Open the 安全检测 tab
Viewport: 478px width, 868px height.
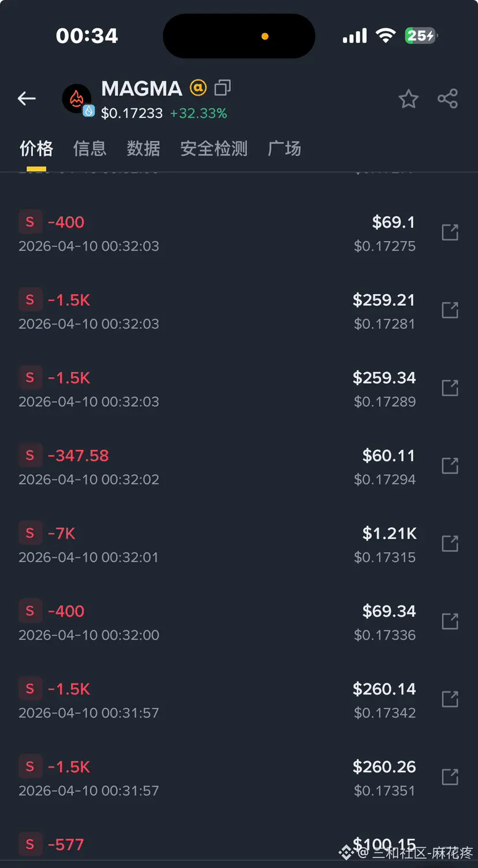point(214,149)
